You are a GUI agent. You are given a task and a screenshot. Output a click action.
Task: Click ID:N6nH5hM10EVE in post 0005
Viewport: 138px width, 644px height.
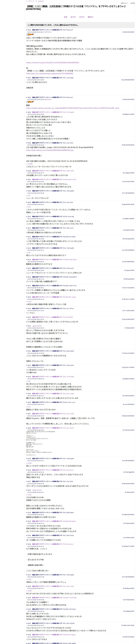(128, 145)
